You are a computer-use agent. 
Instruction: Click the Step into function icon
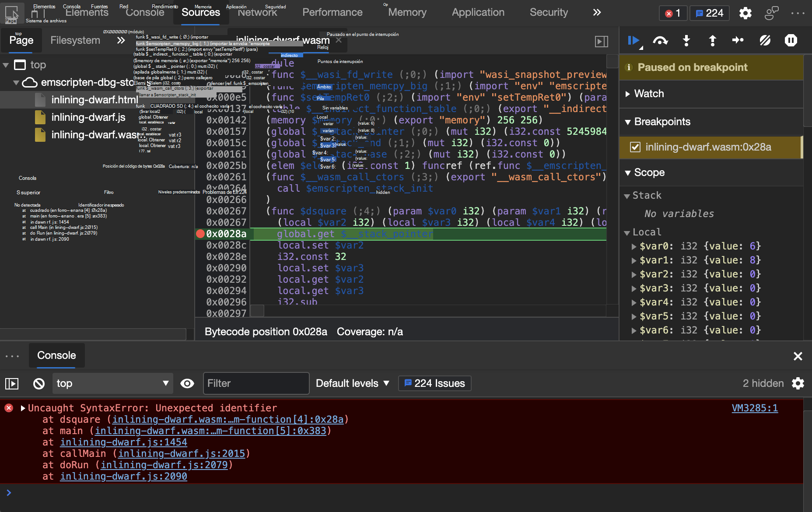686,41
